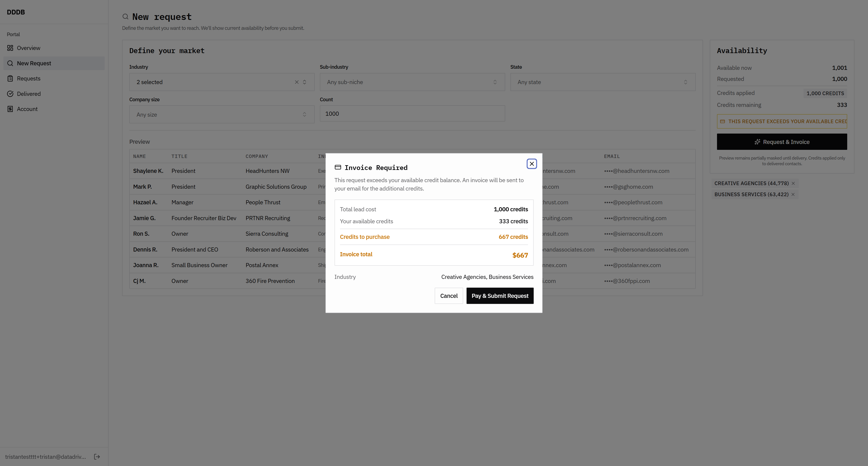The height and width of the screenshot is (466, 868).
Task: Open the Company size dropdown
Action: 221,115
